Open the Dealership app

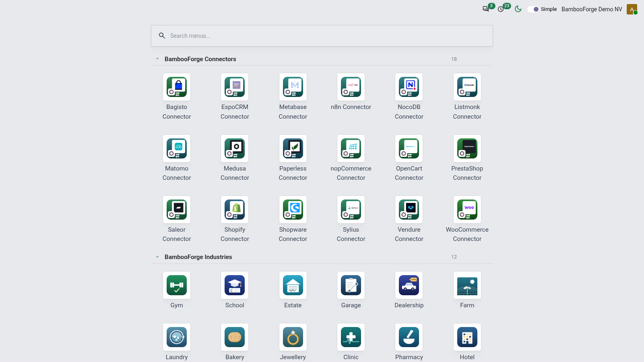(x=409, y=285)
